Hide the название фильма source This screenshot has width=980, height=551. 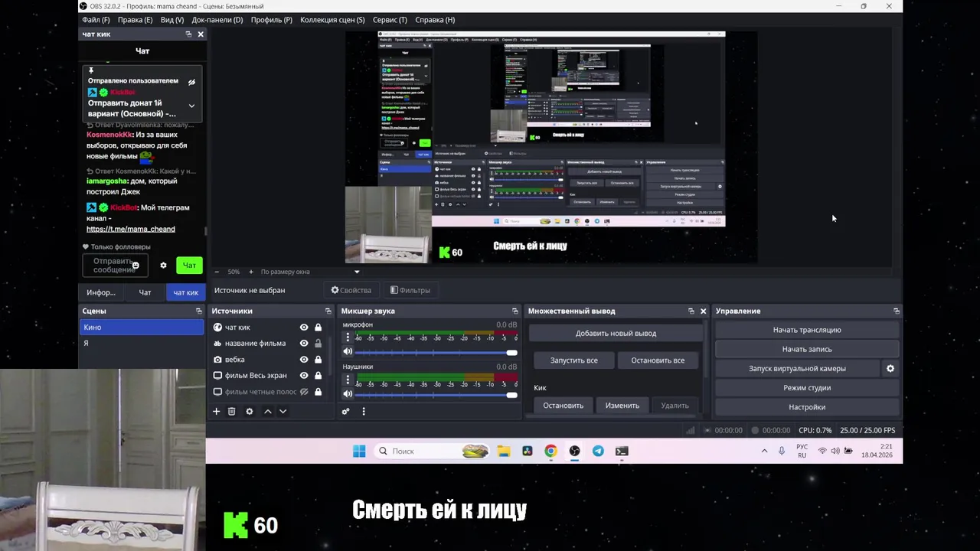[x=304, y=344]
